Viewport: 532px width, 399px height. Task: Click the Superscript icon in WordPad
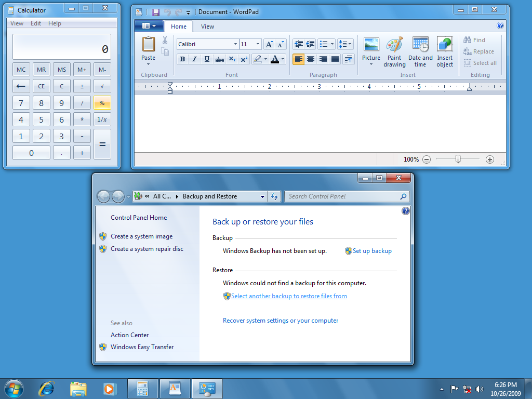pos(244,59)
